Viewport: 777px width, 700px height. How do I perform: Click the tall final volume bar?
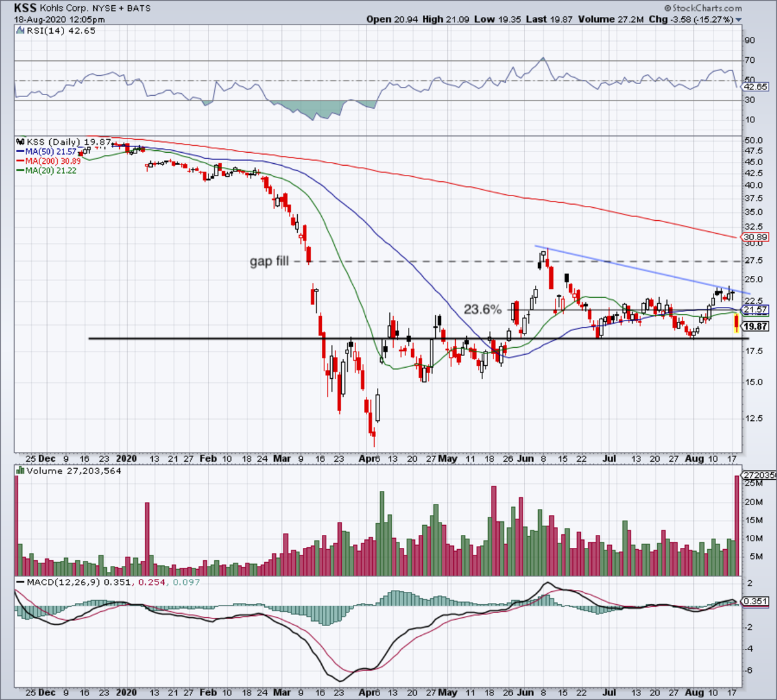pos(737,526)
